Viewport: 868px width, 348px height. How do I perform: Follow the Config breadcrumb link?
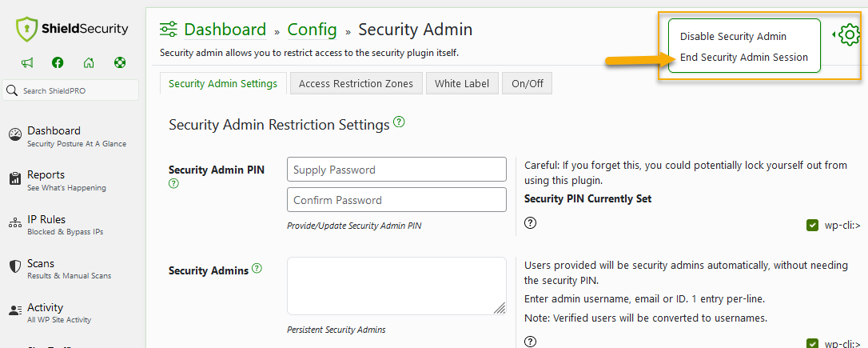pyautogui.click(x=312, y=30)
